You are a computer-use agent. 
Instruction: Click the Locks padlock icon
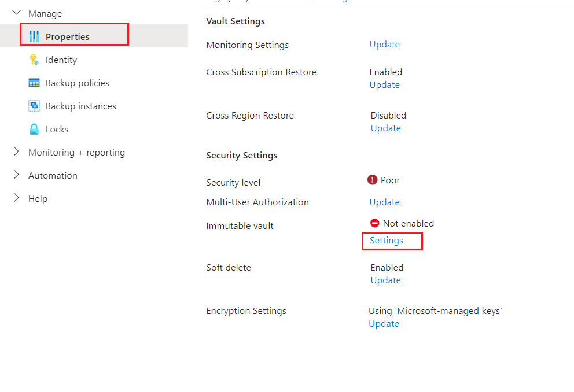pos(34,129)
